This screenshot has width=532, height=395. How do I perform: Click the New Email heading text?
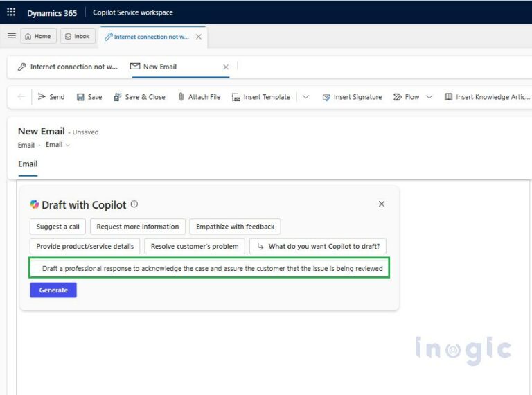point(42,131)
